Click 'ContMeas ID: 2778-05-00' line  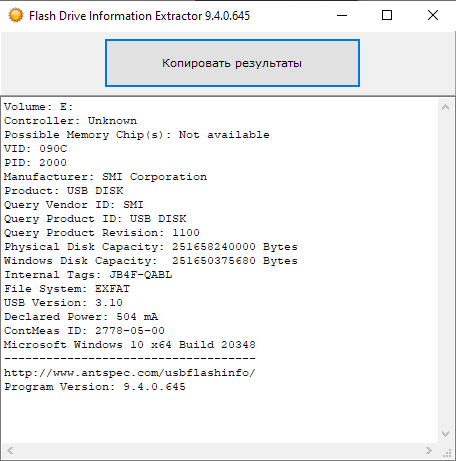[x=84, y=331]
